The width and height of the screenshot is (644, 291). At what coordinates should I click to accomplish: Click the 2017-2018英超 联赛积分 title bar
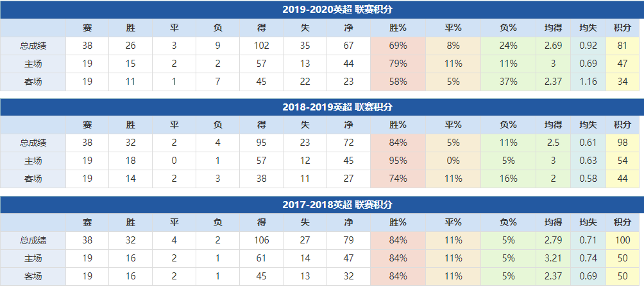tap(337, 205)
